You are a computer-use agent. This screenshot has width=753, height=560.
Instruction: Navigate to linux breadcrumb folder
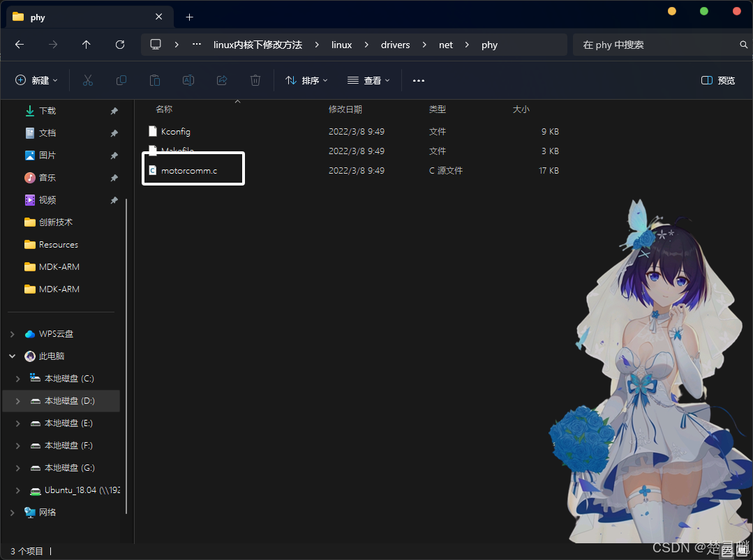[341, 45]
